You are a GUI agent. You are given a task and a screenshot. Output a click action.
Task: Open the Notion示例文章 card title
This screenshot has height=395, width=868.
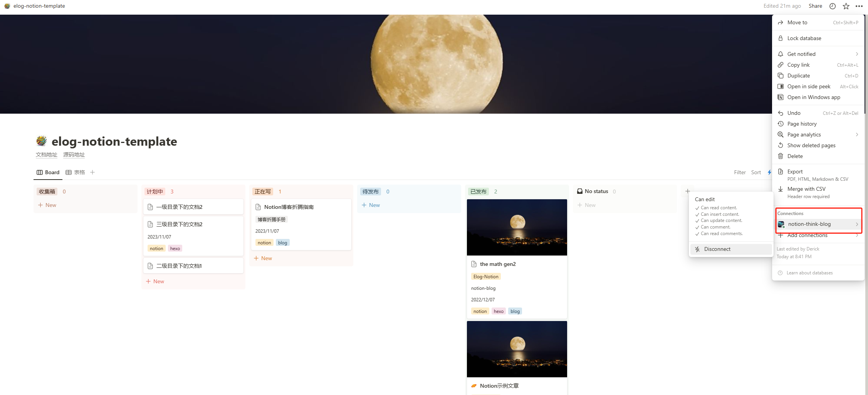click(x=499, y=386)
